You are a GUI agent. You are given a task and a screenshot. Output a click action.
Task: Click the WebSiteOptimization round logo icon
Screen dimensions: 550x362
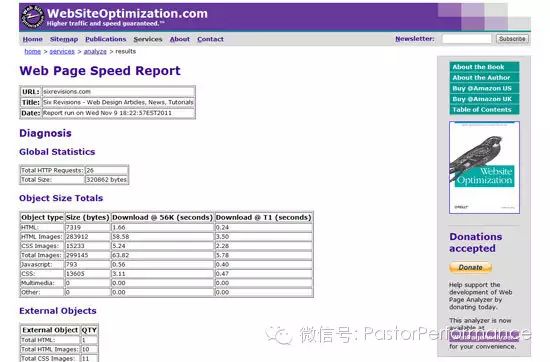coord(32,16)
